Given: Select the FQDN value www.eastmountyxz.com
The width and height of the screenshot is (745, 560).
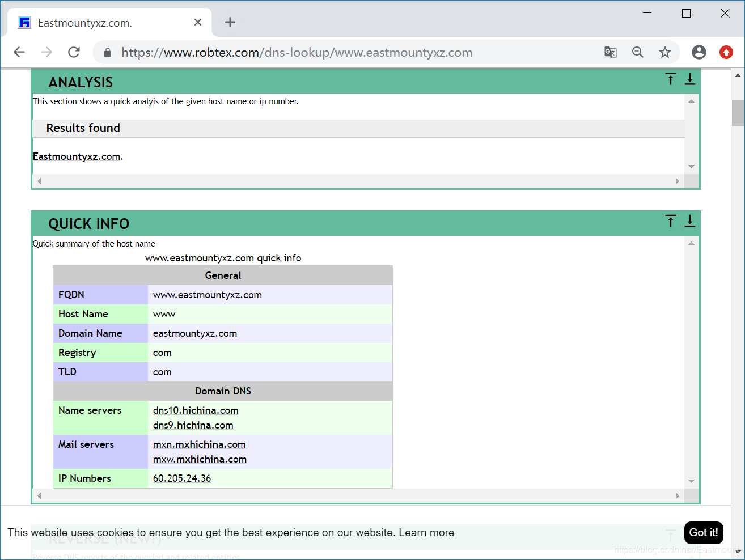Looking at the screenshot, I should 208,295.
